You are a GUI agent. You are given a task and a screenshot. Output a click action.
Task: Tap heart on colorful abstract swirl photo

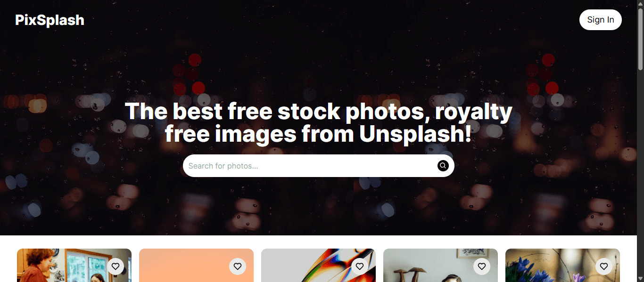(360, 266)
